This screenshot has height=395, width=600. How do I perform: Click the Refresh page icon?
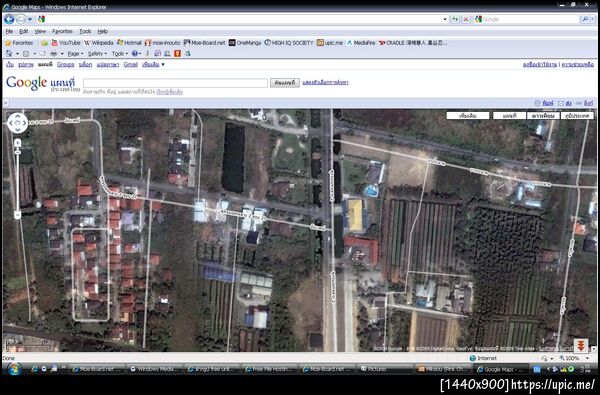click(x=455, y=19)
